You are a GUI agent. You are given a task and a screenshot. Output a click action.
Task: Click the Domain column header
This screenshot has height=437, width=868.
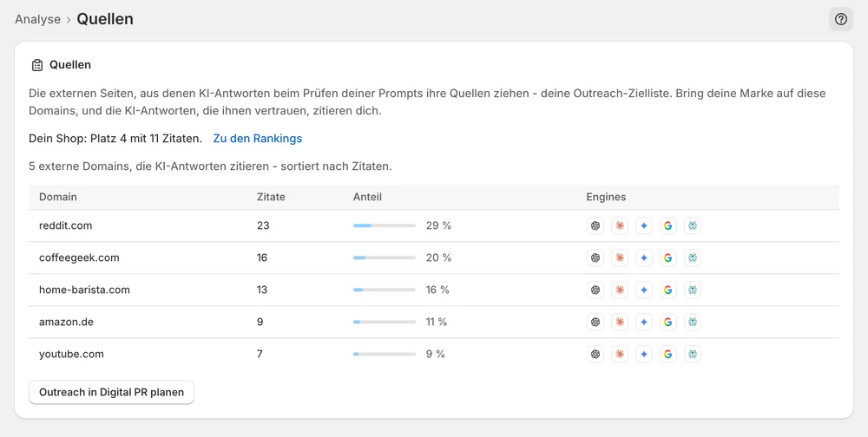coord(58,197)
